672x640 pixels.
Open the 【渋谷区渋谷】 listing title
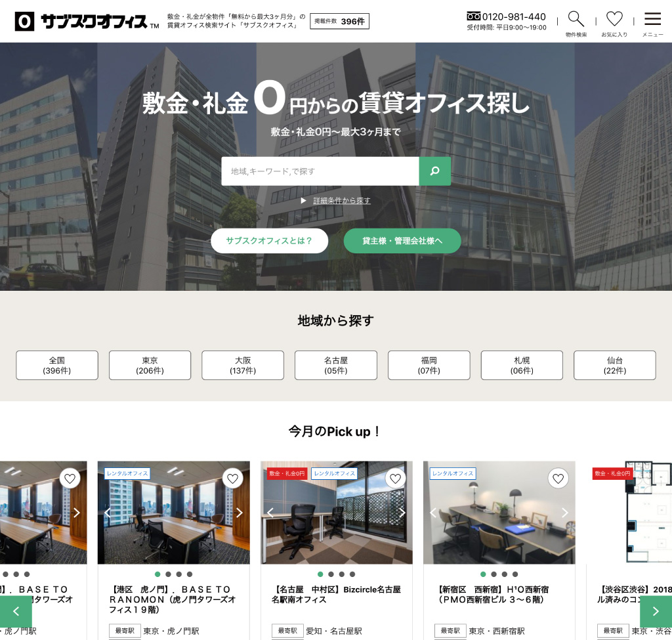point(635,595)
